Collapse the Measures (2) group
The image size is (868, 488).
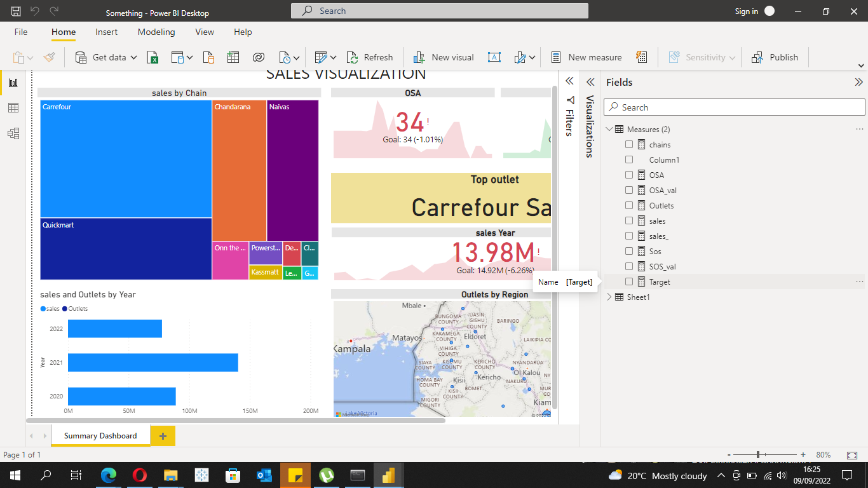[x=609, y=129]
